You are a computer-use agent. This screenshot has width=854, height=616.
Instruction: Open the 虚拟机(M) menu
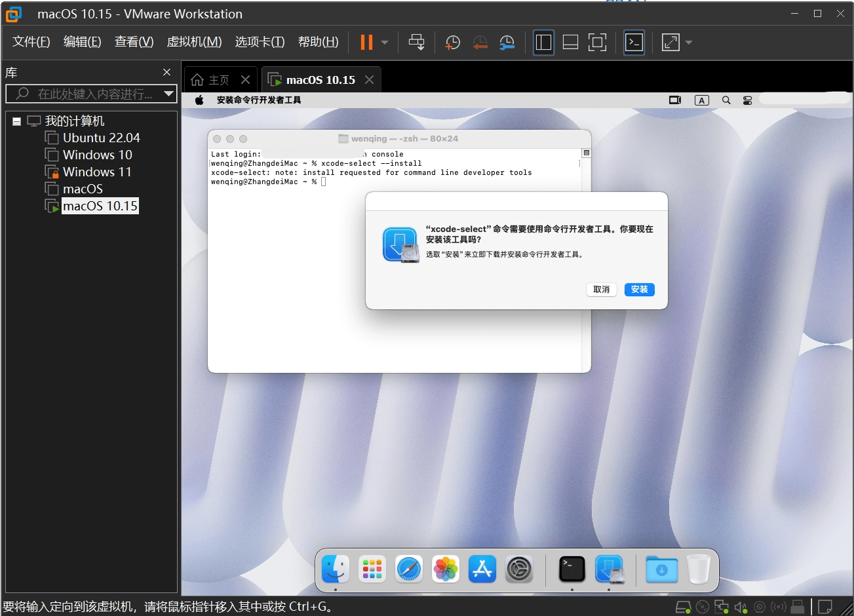click(194, 42)
